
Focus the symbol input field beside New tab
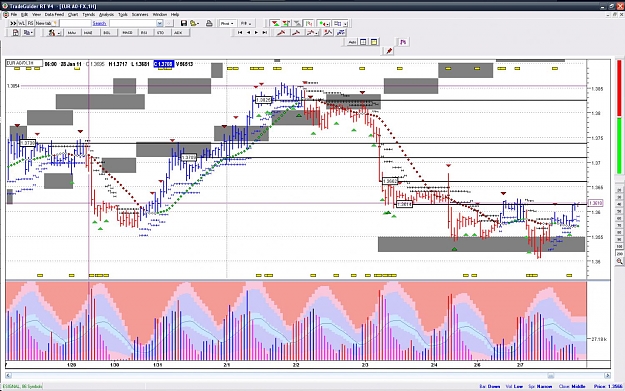point(75,23)
